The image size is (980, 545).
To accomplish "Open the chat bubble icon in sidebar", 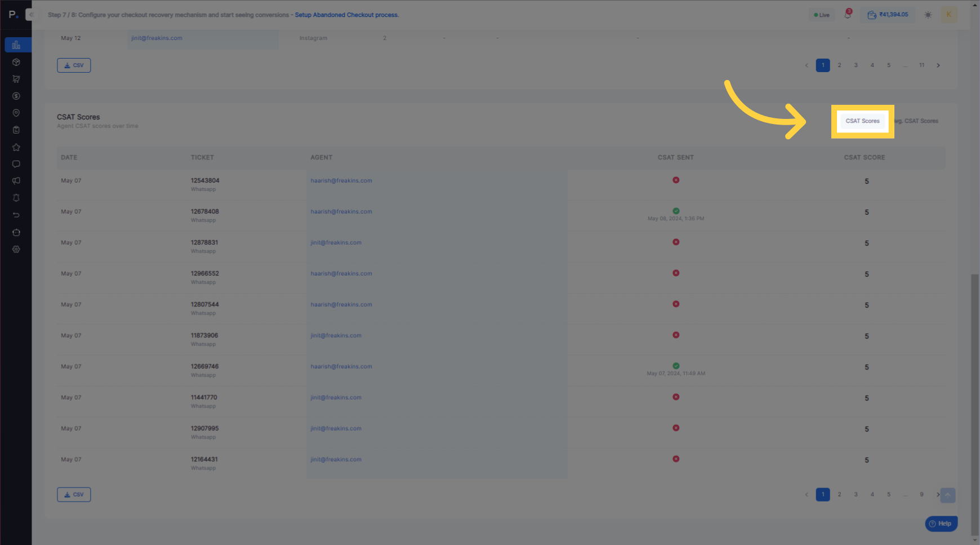I will pos(16,164).
